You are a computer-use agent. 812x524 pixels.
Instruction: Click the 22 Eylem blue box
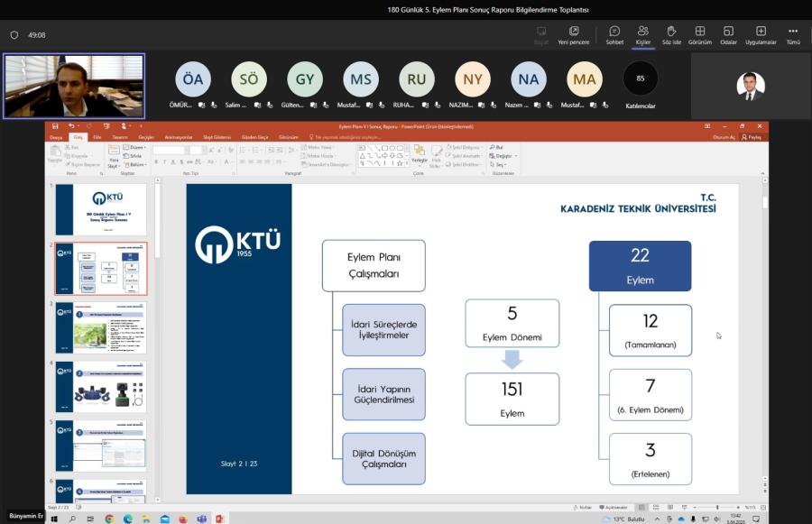[640, 266]
